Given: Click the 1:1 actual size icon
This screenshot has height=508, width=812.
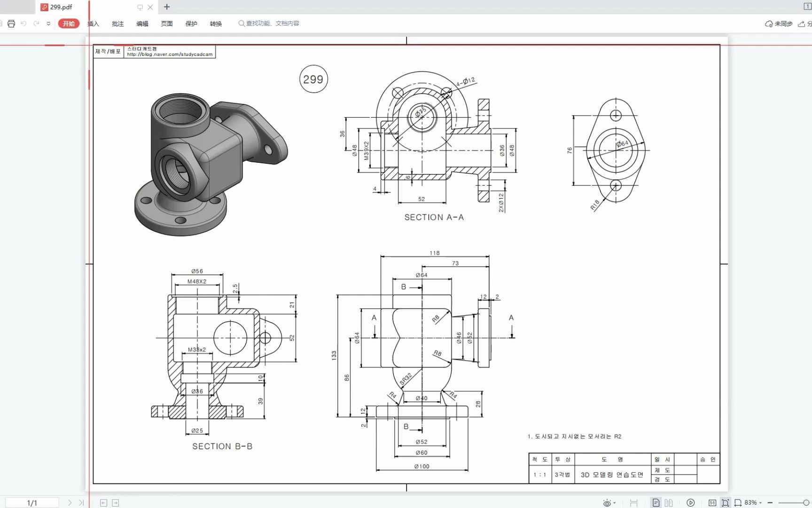Looking at the screenshot, I should coord(713,502).
